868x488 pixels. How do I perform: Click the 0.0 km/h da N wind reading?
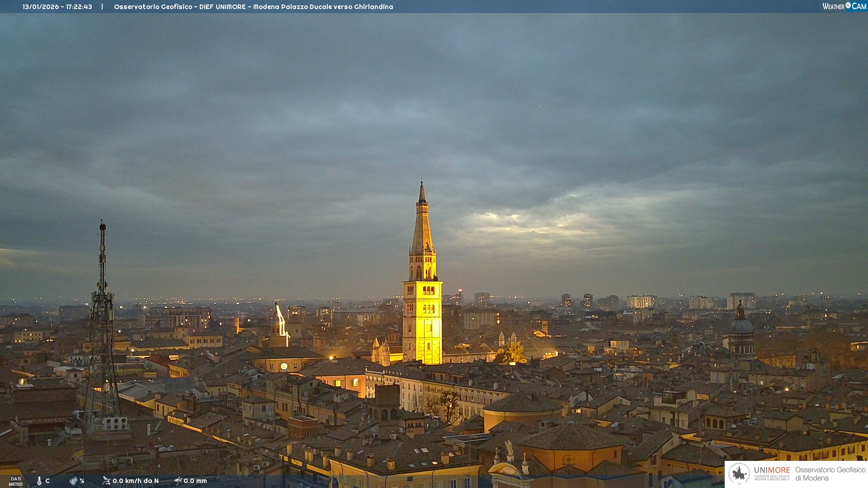(x=135, y=481)
